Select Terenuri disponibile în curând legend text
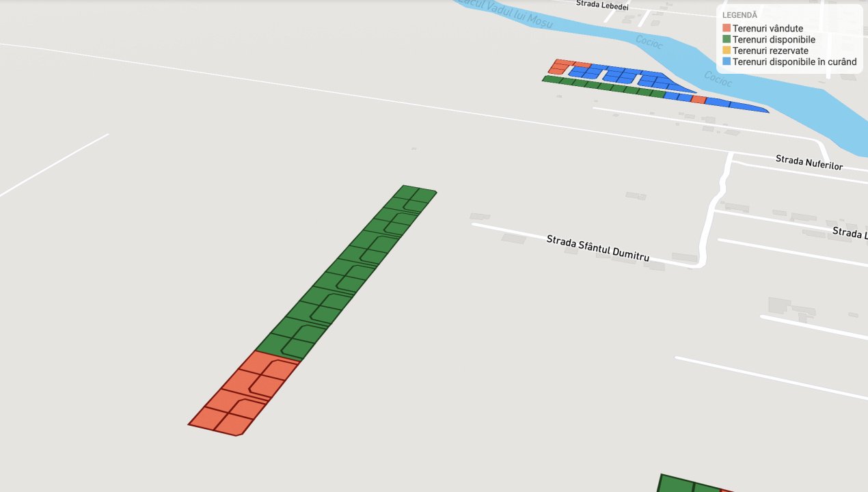 pyautogui.click(x=794, y=61)
